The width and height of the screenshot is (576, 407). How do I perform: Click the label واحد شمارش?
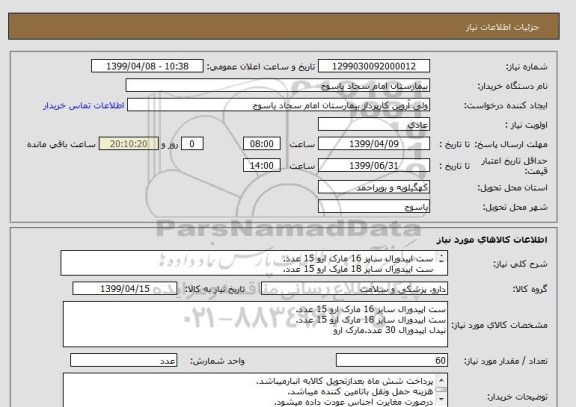pos(217,361)
